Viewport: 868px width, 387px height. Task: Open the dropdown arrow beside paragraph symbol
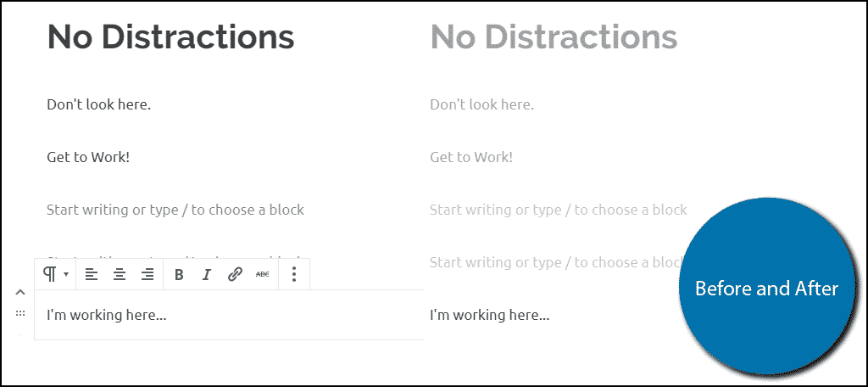[66, 274]
